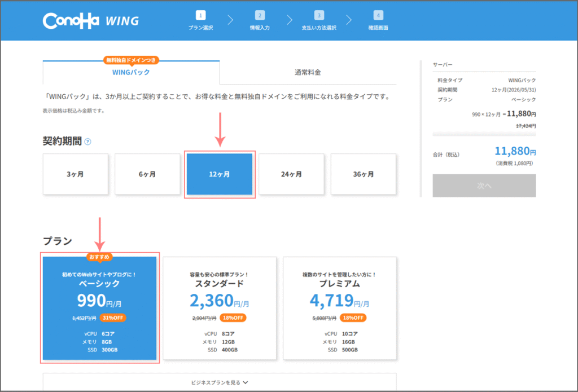Click the 31%OFF badge

click(113, 318)
